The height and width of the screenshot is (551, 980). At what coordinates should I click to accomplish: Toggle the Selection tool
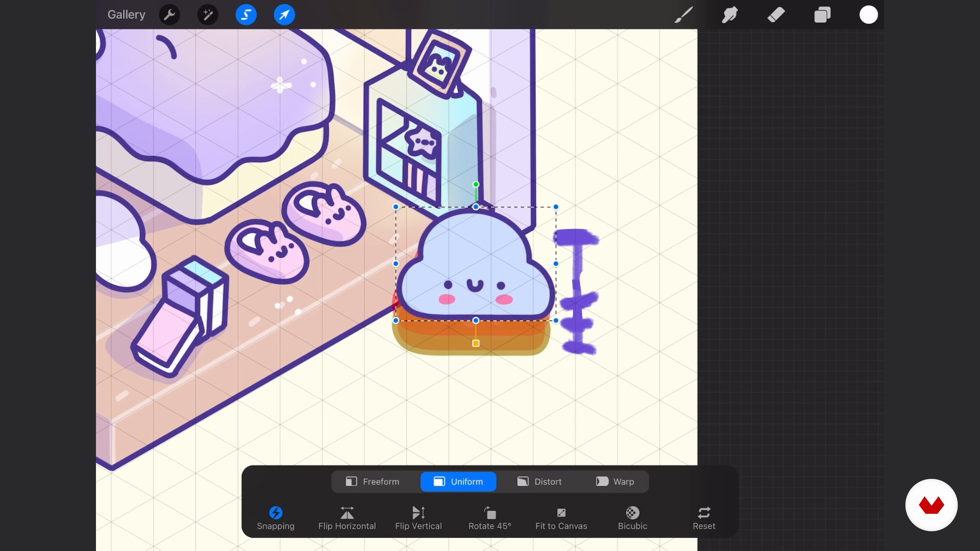coord(246,15)
